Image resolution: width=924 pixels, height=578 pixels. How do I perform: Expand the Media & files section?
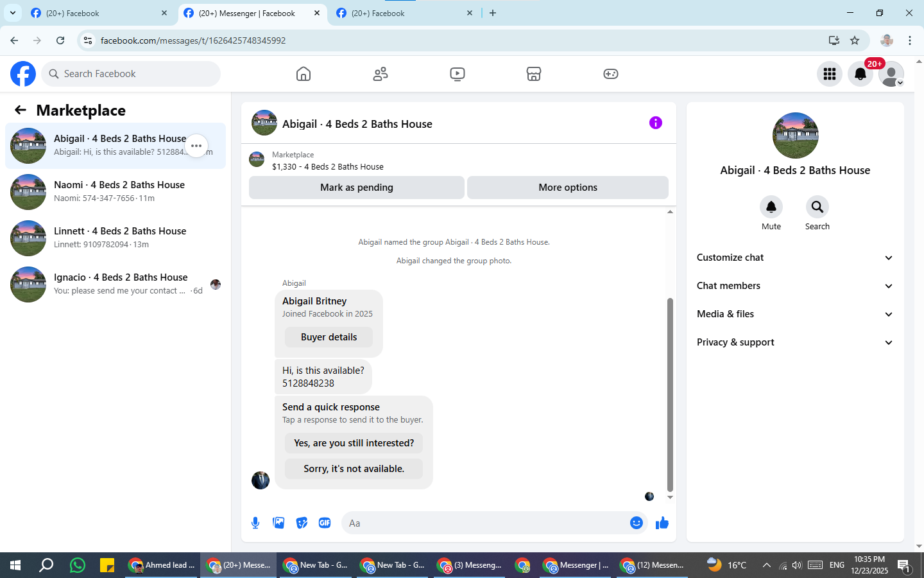pos(795,314)
